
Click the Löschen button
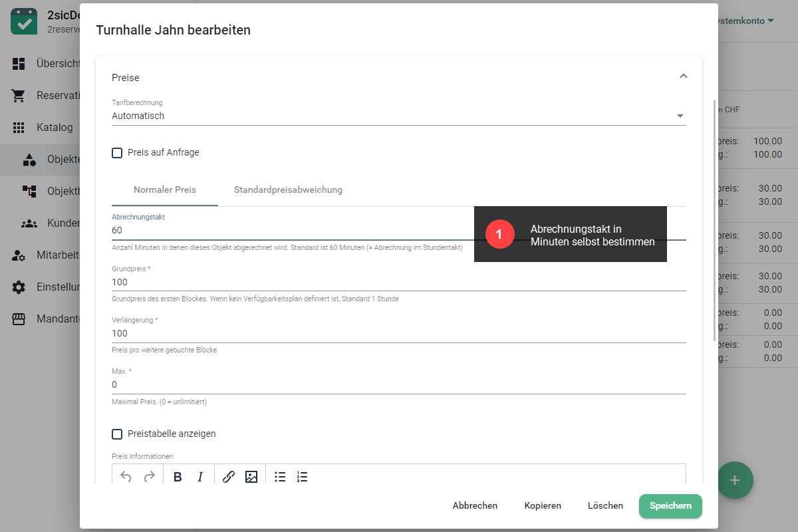pyautogui.click(x=605, y=506)
